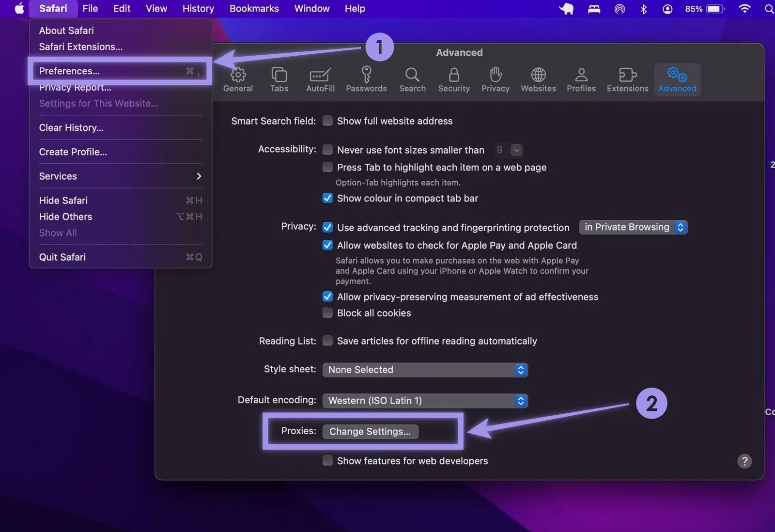Image resolution: width=775 pixels, height=532 pixels.
Task: Open the Bookmarks menu
Action: click(254, 9)
